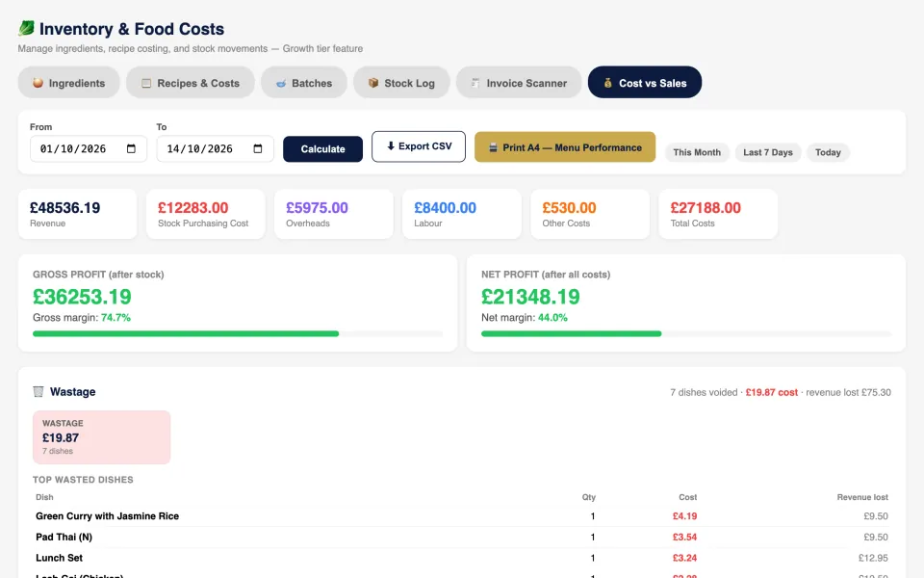Click the Inventory & Food Costs title
This screenshot has height=578, width=924.
132,28
